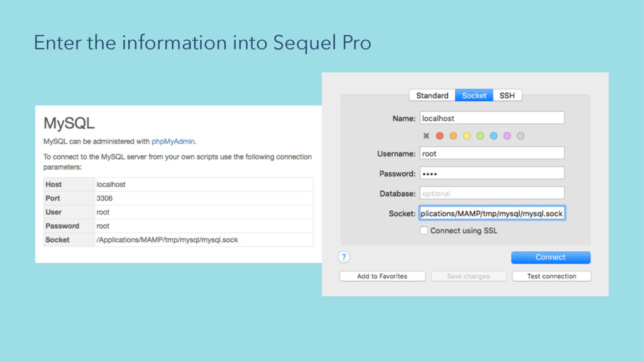Image resolution: width=644 pixels, height=362 pixels.
Task: Select the Host value localhost in table
Action: coord(111,184)
